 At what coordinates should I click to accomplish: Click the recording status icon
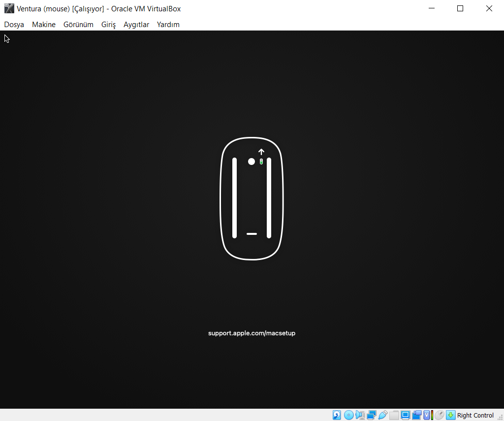click(x=417, y=415)
